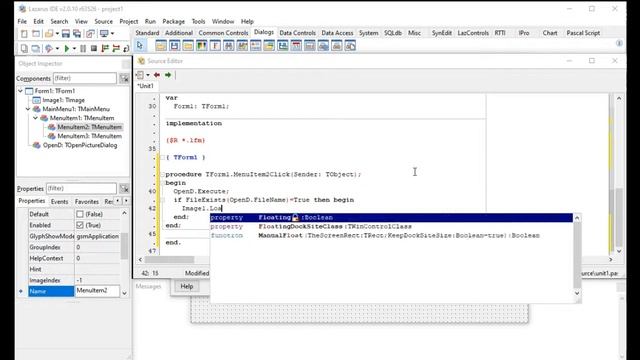
Task: Switch to the Data Access palette tab
Action: pos(337,33)
